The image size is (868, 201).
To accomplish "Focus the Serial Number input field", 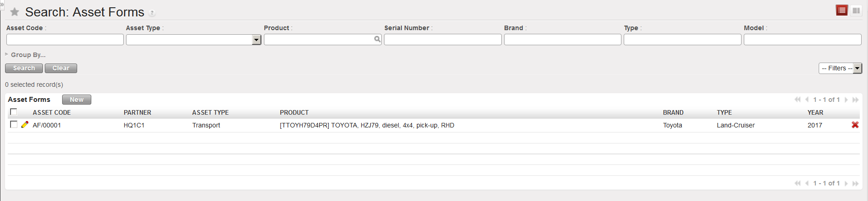I will coord(442,40).
